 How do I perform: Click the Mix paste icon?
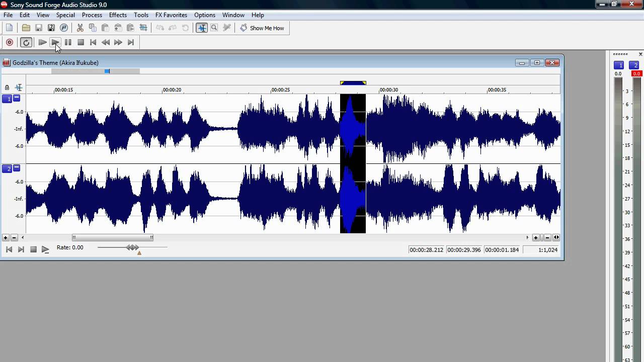click(118, 28)
